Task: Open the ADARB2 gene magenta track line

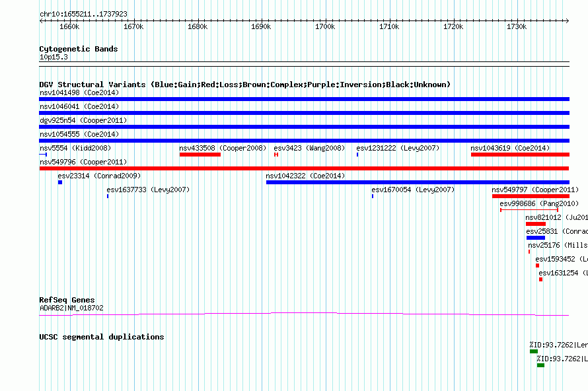Action: tap(304, 314)
